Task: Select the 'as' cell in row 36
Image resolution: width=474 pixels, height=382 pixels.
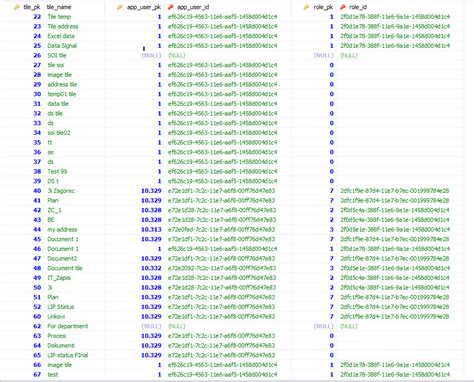Action: tap(50, 152)
